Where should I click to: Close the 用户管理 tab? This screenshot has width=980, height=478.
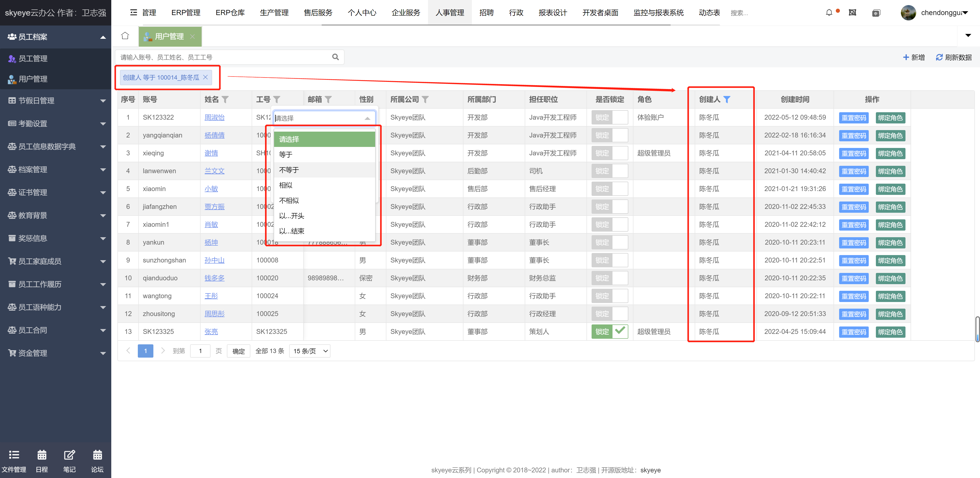[x=192, y=36]
